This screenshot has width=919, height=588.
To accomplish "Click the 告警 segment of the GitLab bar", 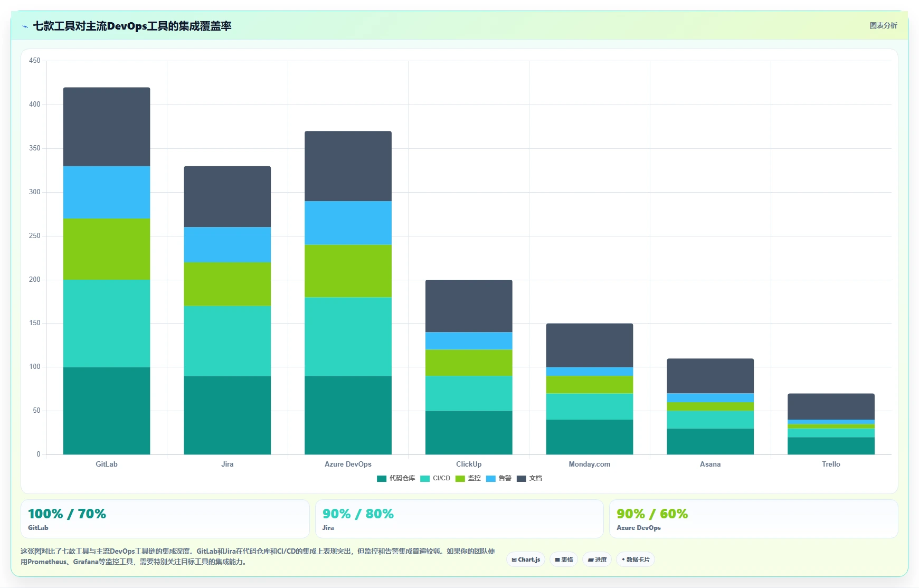I will pyautogui.click(x=107, y=192).
